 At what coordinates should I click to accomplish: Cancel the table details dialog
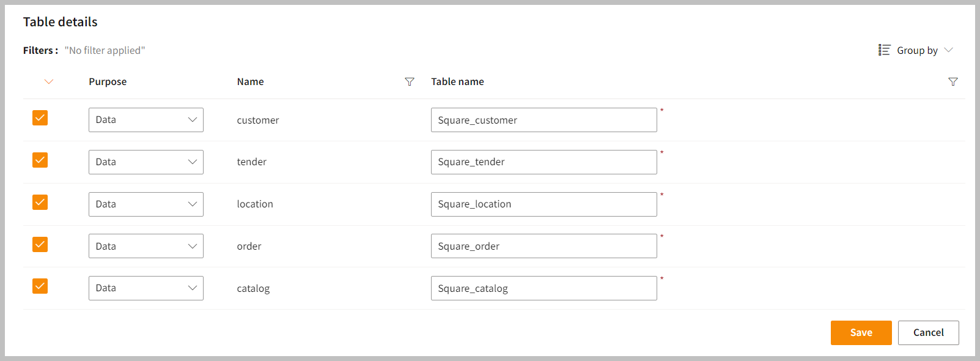(x=928, y=333)
